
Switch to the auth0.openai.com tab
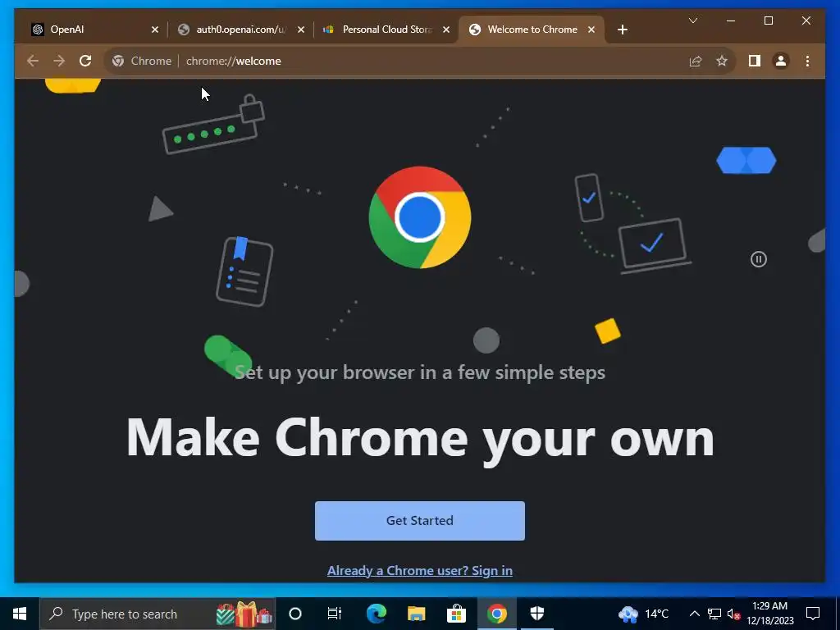pyautogui.click(x=240, y=30)
